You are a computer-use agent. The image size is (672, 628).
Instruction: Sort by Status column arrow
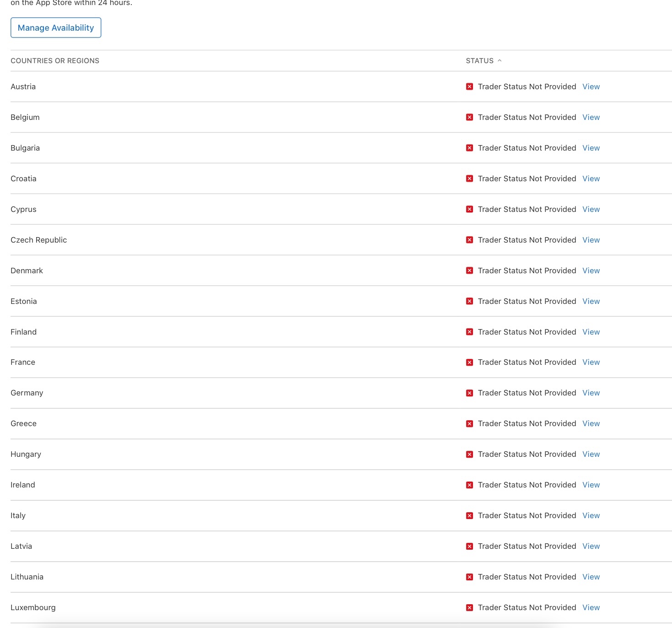pos(500,60)
